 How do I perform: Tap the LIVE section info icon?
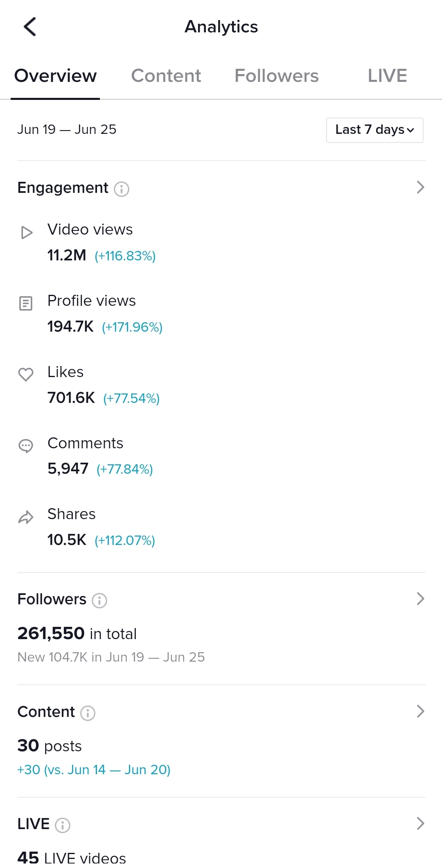[x=63, y=825]
